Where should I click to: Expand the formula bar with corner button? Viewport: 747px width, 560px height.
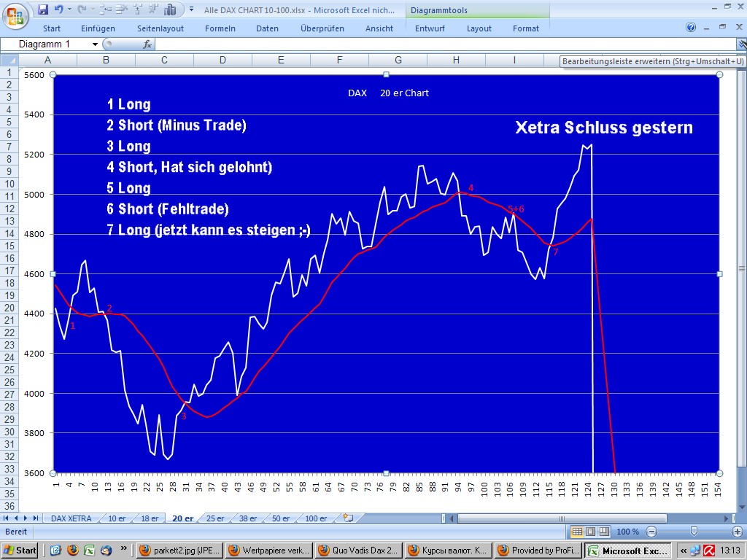pyautogui.click(x=742, y=44)
